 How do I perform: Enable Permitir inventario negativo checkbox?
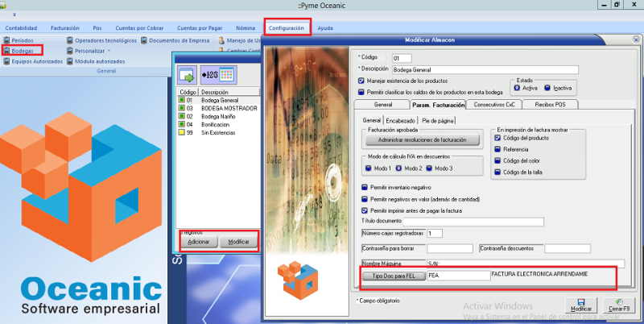(x=365, y=187)
